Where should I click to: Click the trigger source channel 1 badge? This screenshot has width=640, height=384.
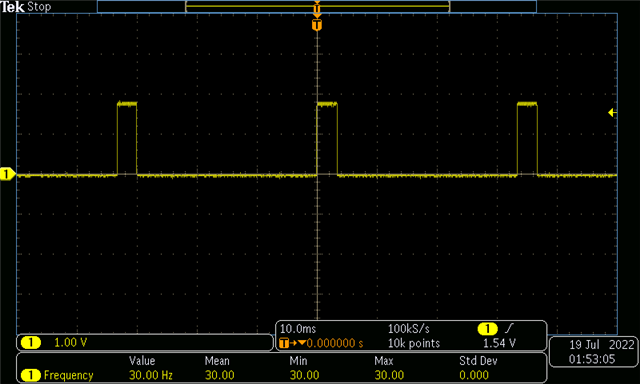[487, 329]
